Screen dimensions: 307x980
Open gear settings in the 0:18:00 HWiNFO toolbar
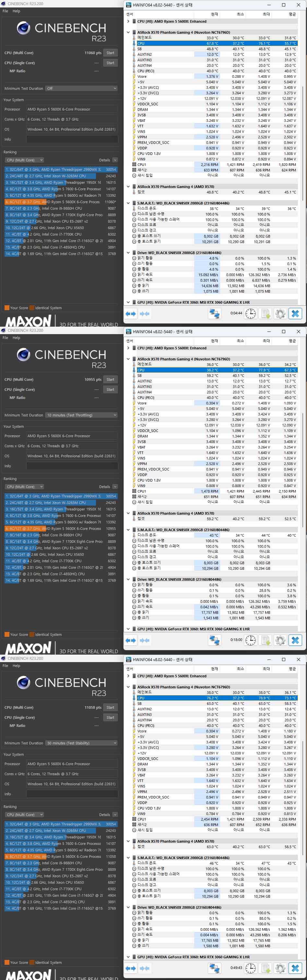point(280,640)
